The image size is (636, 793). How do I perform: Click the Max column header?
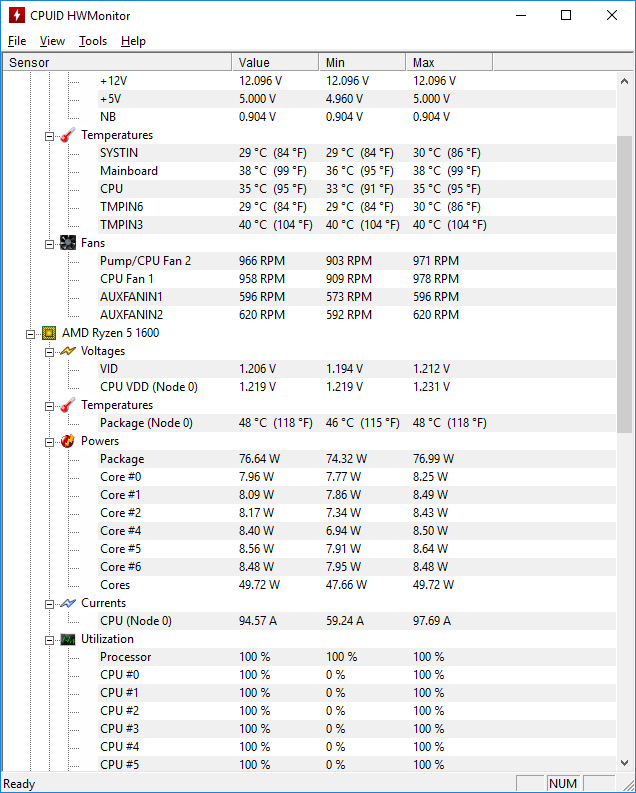point(449,62)
